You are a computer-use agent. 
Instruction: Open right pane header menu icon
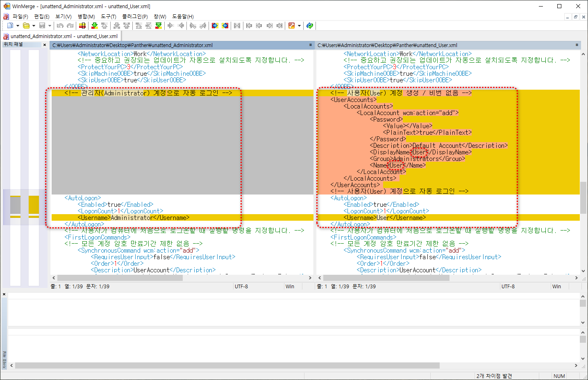577,45
